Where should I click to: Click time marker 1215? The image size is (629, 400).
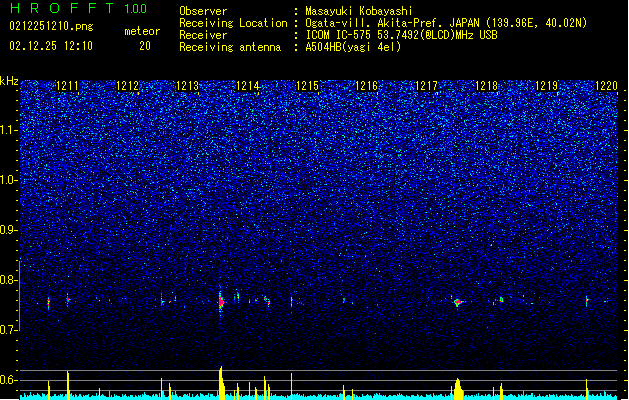coord(307,85)
